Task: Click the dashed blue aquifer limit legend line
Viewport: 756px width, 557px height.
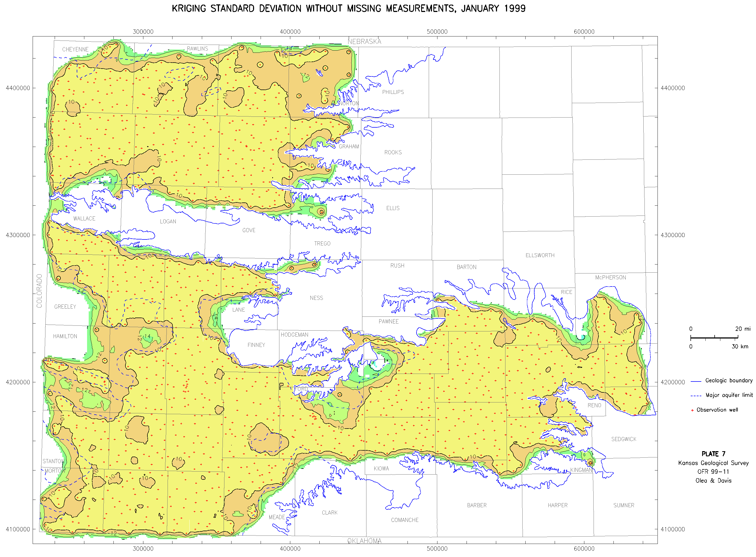Action: 696,395
